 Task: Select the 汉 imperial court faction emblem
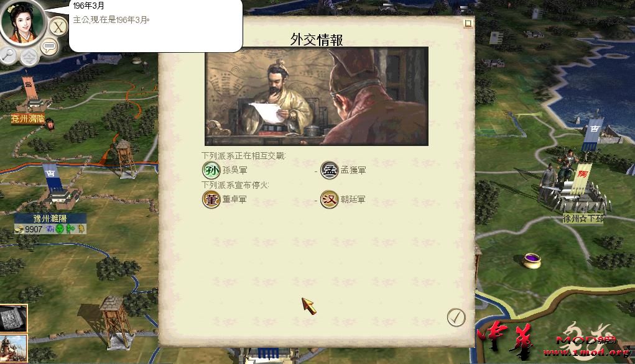click(329, 199)
